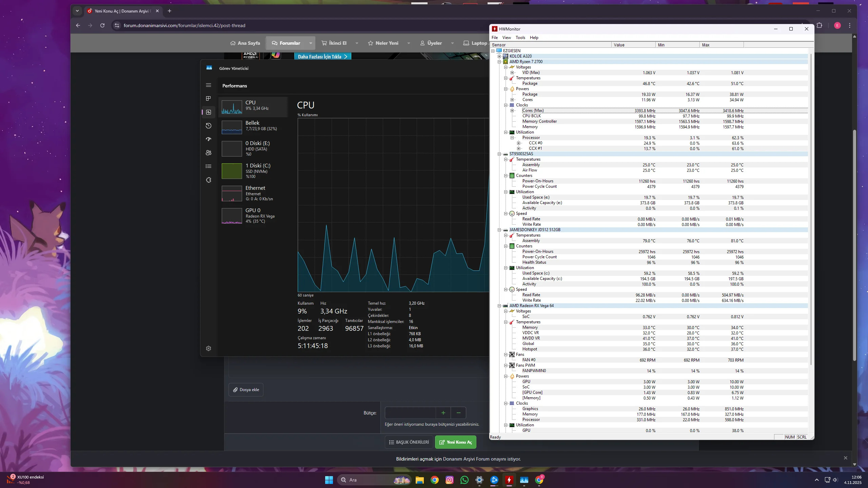The image size is (868, 488).
Task: Open Users page in Task Manager sidebar
Action: 209,153
